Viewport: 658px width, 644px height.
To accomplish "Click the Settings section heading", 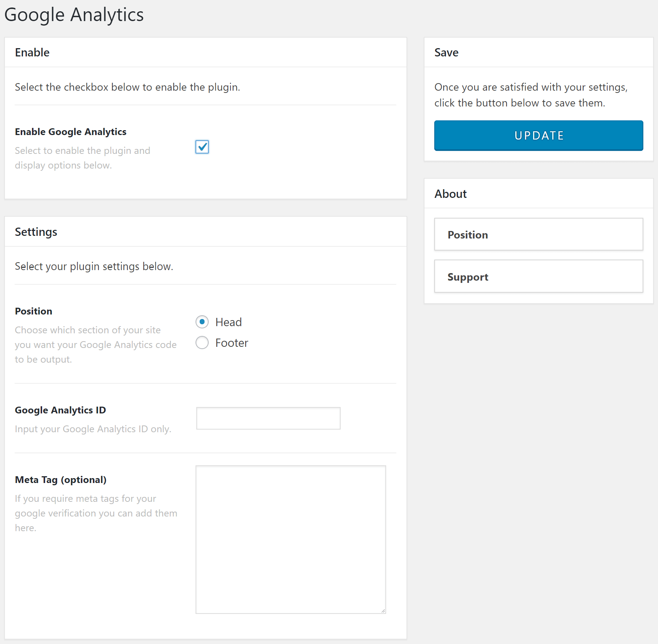I will (x=36, y=232).
